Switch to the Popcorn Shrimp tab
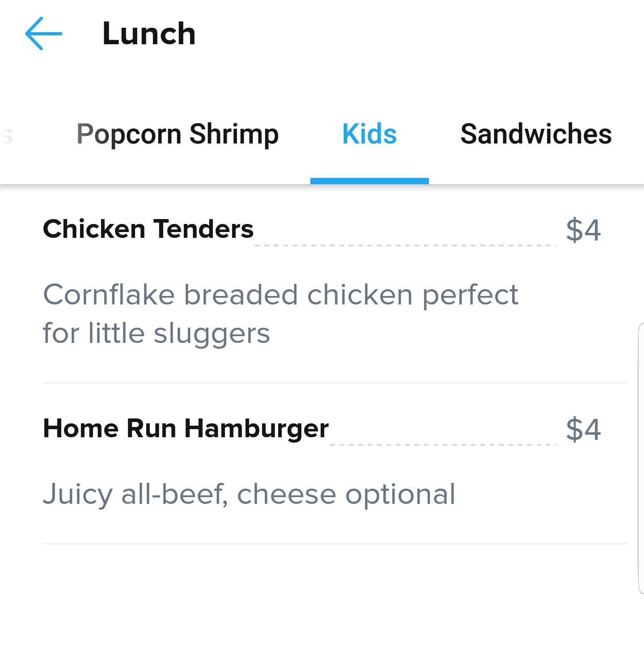Image resolution: width=644 pixels, height=663 pixels. click(x=178, y=134)
